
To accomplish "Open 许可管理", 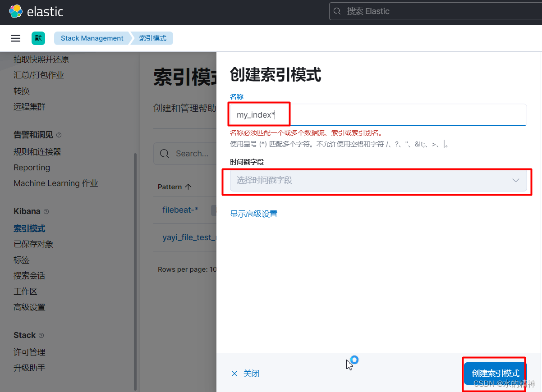I will [x=29, y=352].
